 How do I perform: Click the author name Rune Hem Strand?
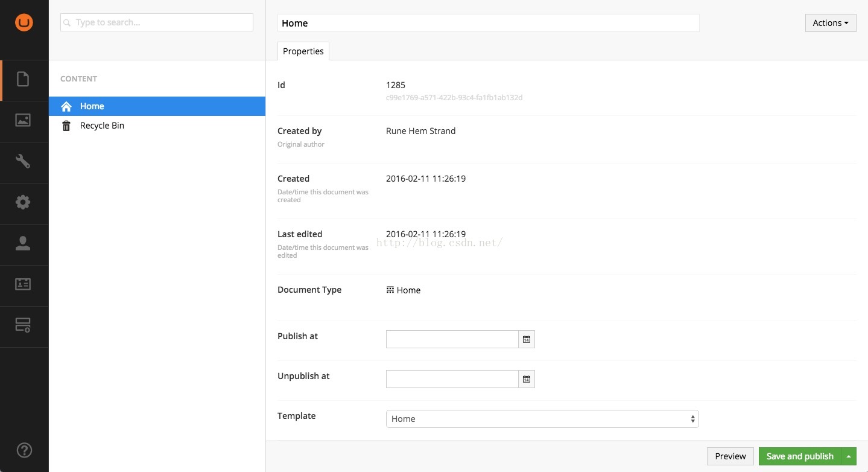(421, 131)
